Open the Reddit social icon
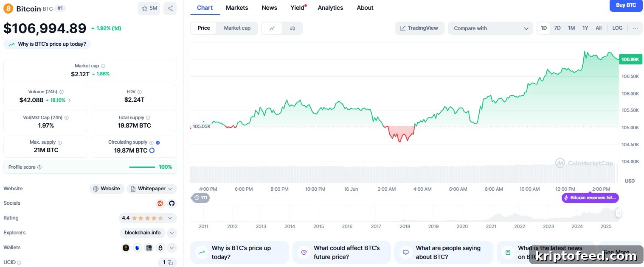This screenshot has width=644, height=267. tap(160, 203)
